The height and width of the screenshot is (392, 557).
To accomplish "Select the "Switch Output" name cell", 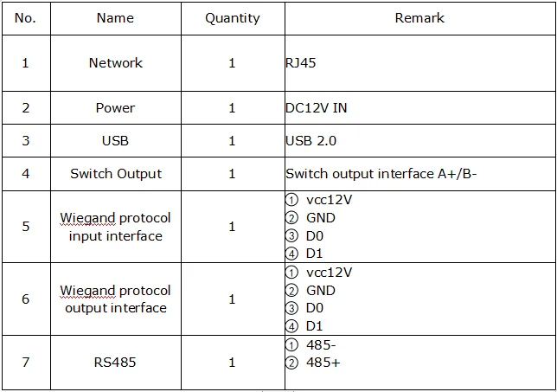I will 115,174.
